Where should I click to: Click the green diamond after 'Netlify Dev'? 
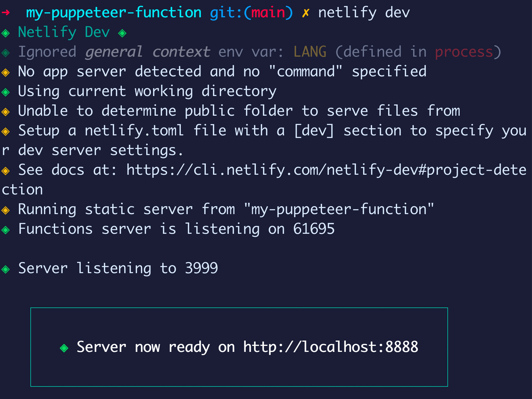pyautogui.click(x=122, y=33)
